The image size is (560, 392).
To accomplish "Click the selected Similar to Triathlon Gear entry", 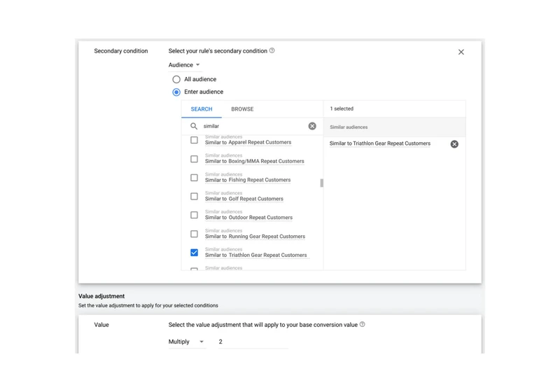I will (x=379, y=143).
